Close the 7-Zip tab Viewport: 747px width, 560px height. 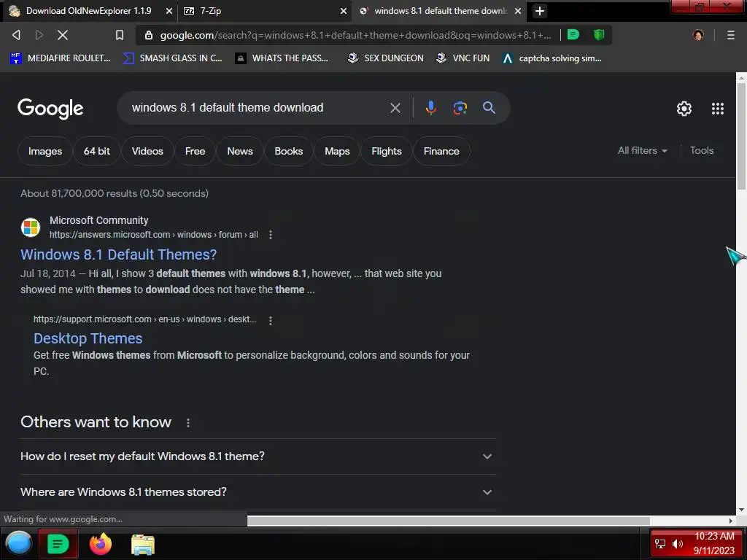coord(344,11)
